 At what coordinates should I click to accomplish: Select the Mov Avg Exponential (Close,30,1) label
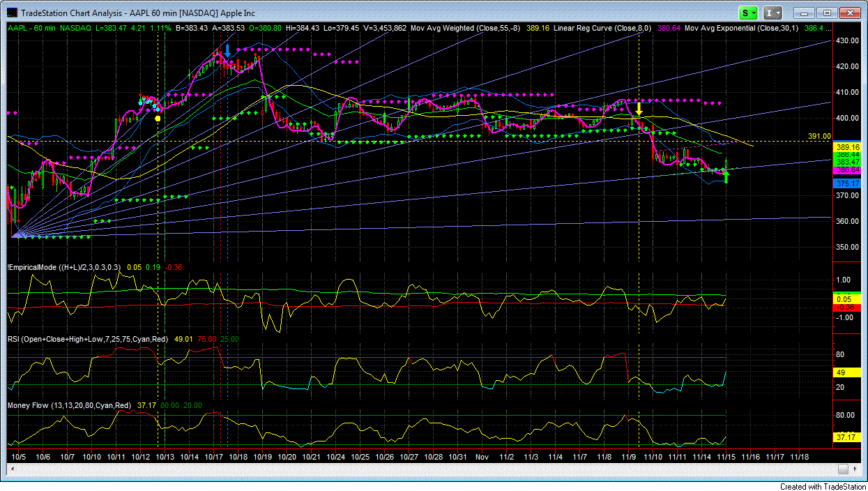(742, 29)
